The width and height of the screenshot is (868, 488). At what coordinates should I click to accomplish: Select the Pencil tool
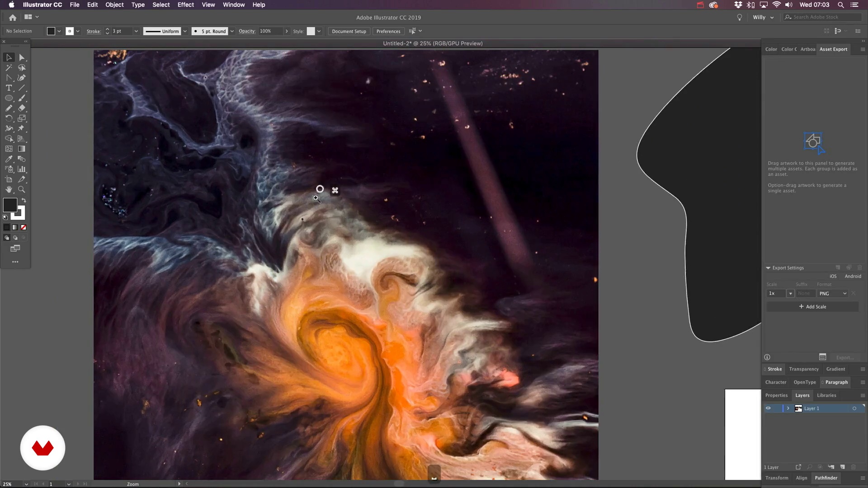[9, 108]
